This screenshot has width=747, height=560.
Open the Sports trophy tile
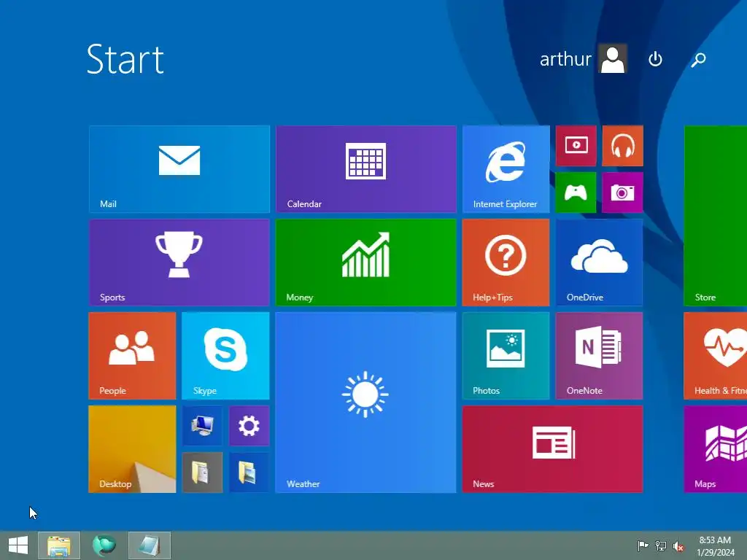click(x=179, y=262)
